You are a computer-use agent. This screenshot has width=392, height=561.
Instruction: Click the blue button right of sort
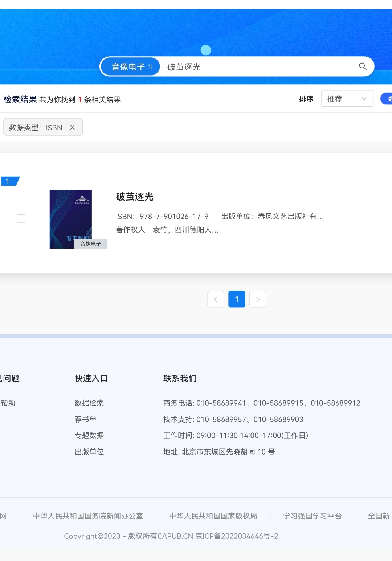[386, 99]
